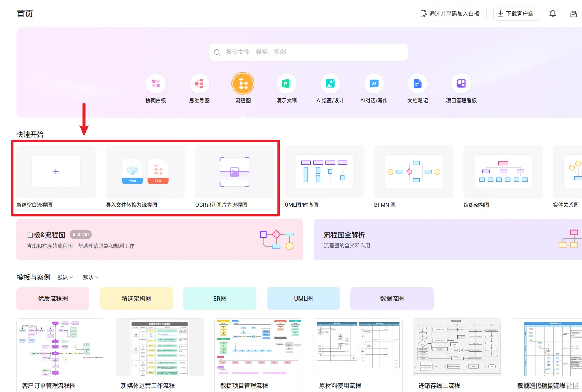Click the search files input field
Viewport: 582px width, 392px height.
(308, 52)
